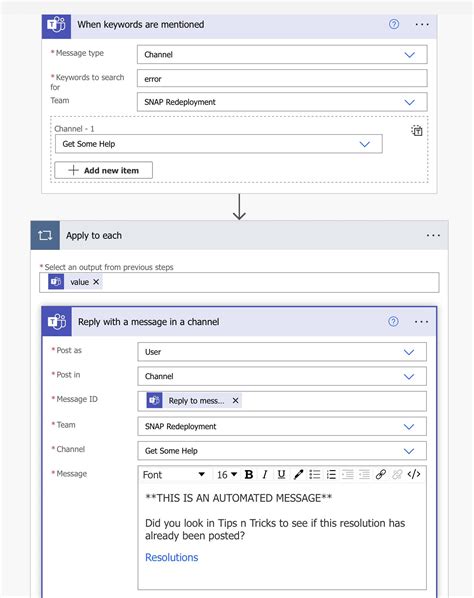The height and width of the screenshot is (598, 474).
Task: Toggle underline formatting in message editor
Action: coord(281,474)
